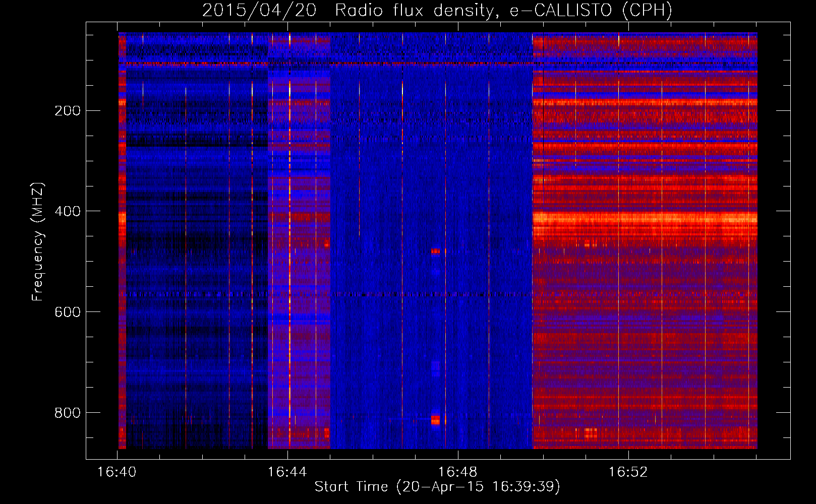Click the bright red burst near 800 MHz
The height and width of the screenshot is (504, 816).
436,419
